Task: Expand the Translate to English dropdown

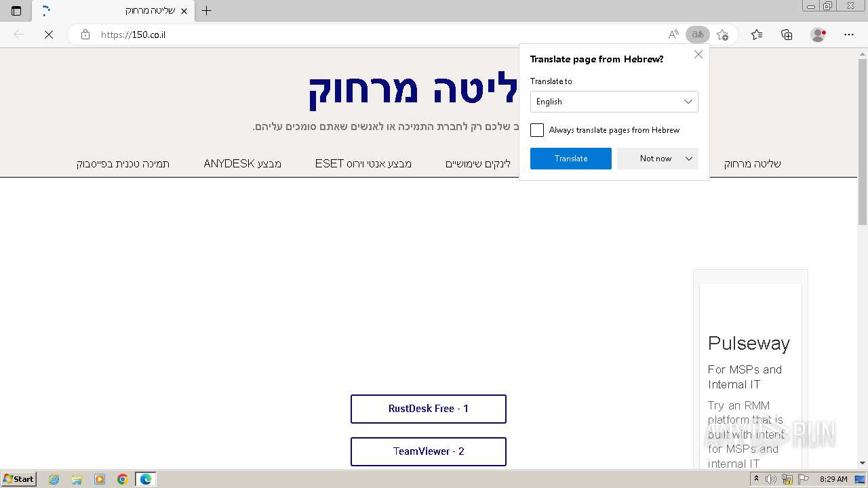Action: 614,102
